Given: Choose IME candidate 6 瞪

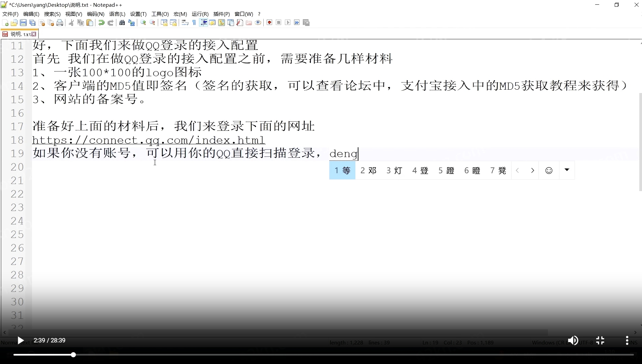Looking at the screenshot, I should click(472, 171).
